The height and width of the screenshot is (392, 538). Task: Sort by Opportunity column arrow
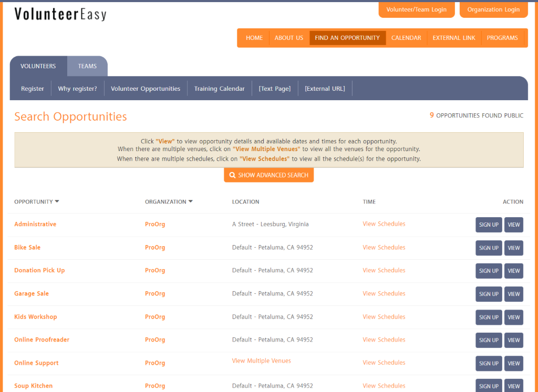tap(57, 202)
